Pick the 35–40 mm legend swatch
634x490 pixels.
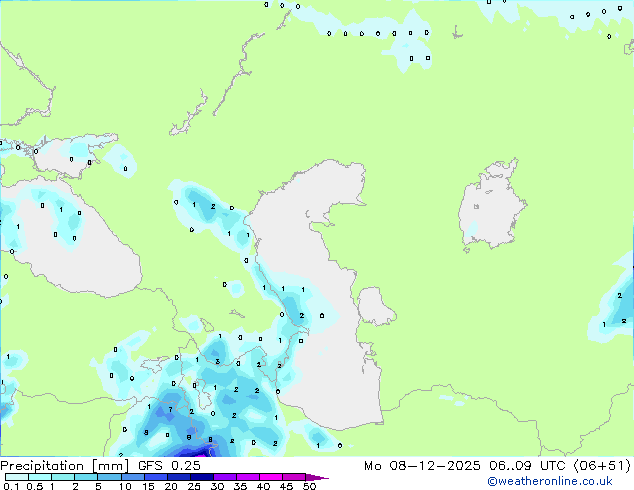(x=247, y=477)
